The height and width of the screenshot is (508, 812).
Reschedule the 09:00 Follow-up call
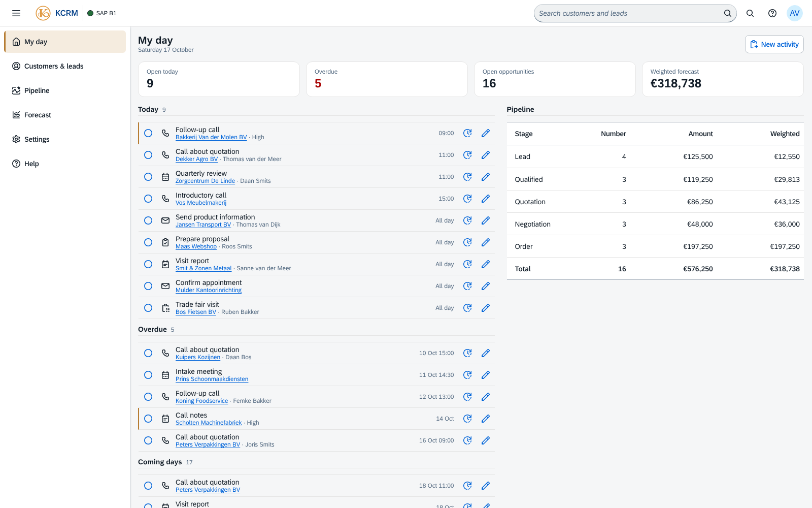[467, 133]
